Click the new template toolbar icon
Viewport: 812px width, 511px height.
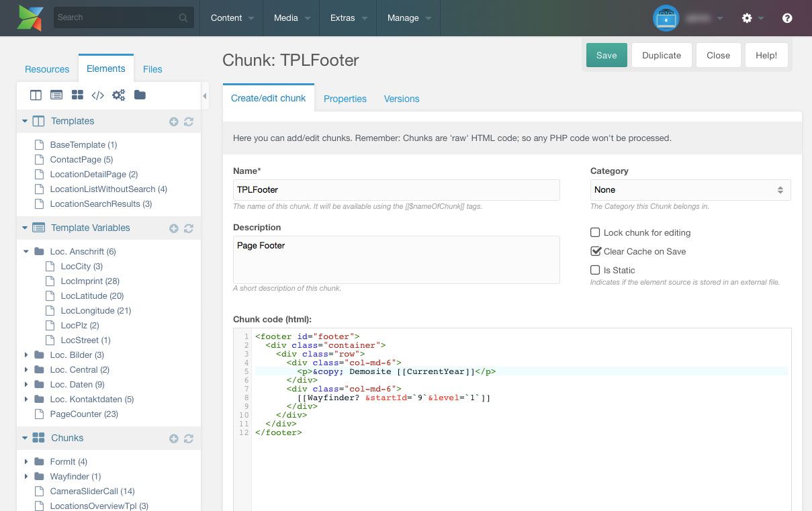(x=36, y=95)
